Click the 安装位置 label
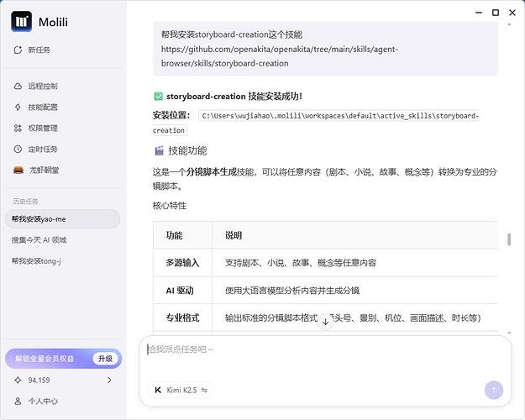 (x=171, y=116)
